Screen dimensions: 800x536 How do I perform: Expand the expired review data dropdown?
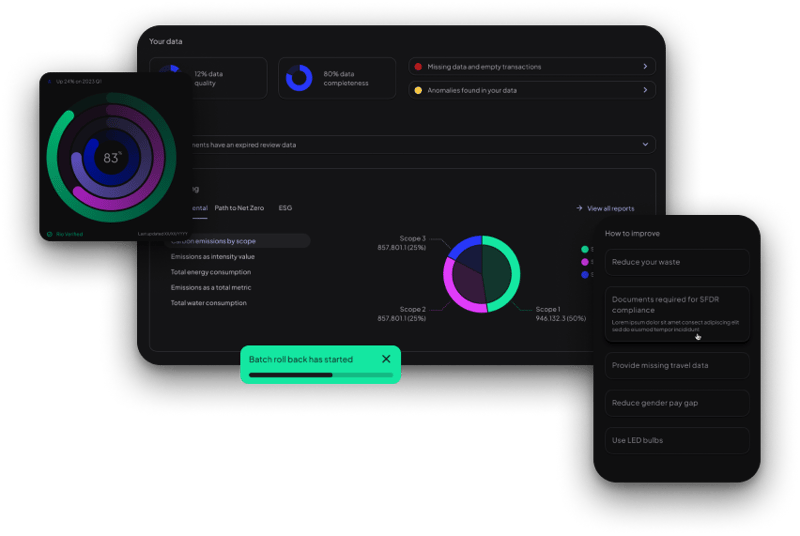tap(645, 144)
